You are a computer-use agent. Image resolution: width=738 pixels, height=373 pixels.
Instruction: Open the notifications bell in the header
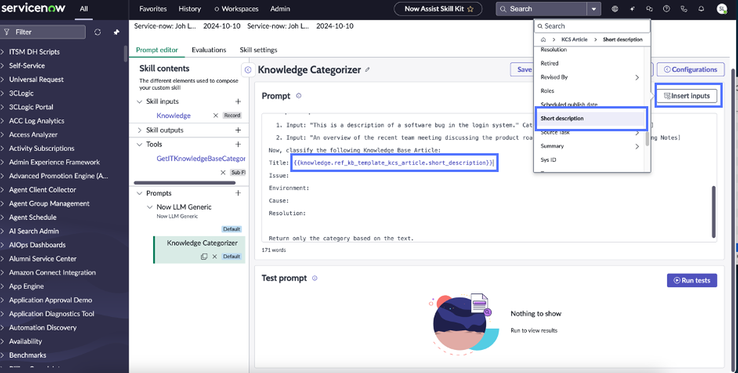click(x=701, y=9)
